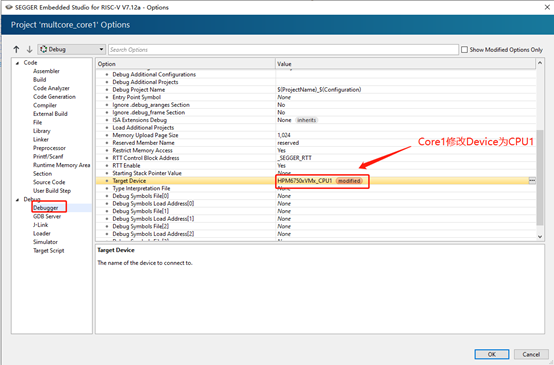Select Debug Symbols File[2] option
This screenshot has height=365, width=554.
[141, 226]
